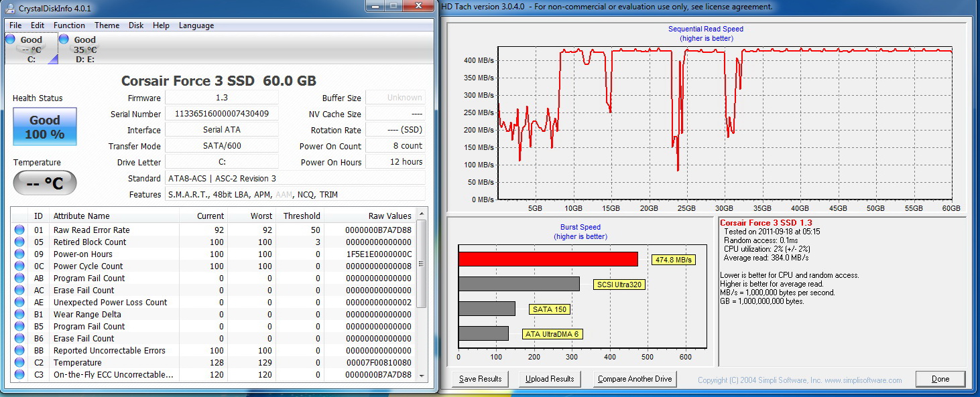Click the Done button in HD Tach
This screenshot has height=397, width=980.
[x=940, y=379]
